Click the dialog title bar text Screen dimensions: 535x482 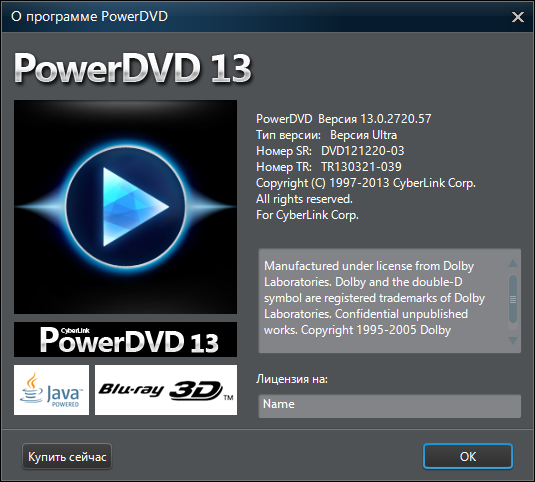tap(89, 16)
